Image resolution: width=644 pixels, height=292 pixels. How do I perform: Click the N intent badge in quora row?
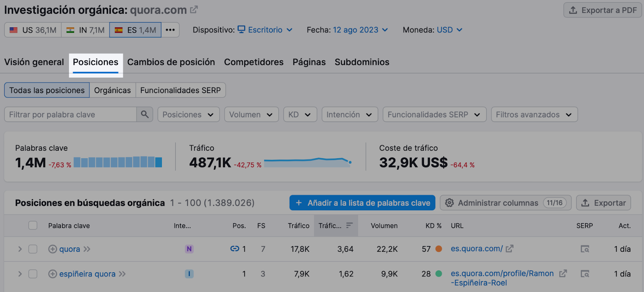(x=189, y=249)
